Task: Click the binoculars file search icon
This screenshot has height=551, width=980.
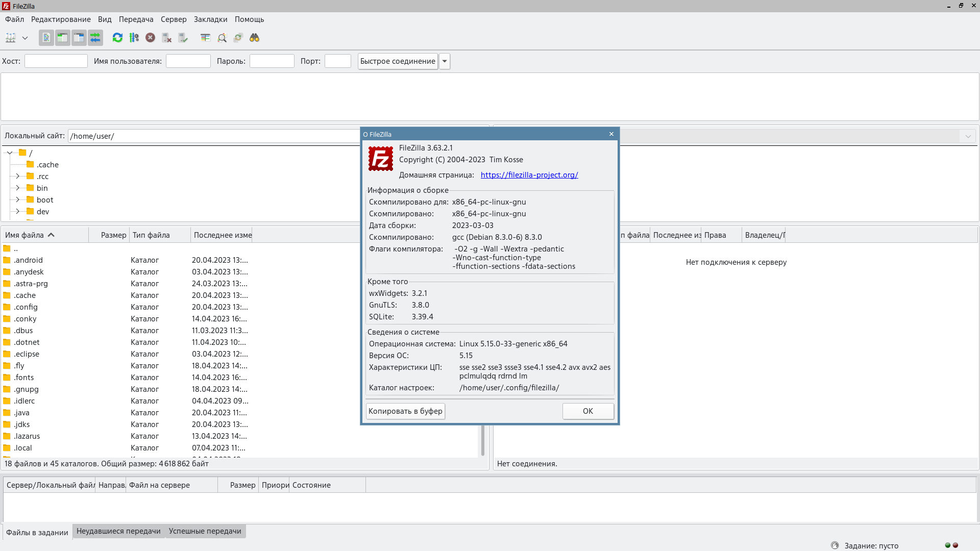Action: pyautogui.click(x=254, y=38)
